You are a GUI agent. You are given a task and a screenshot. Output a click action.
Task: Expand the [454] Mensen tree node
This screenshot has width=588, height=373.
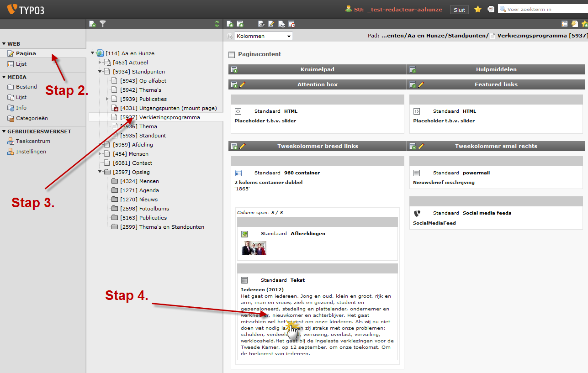coord(100,153)
